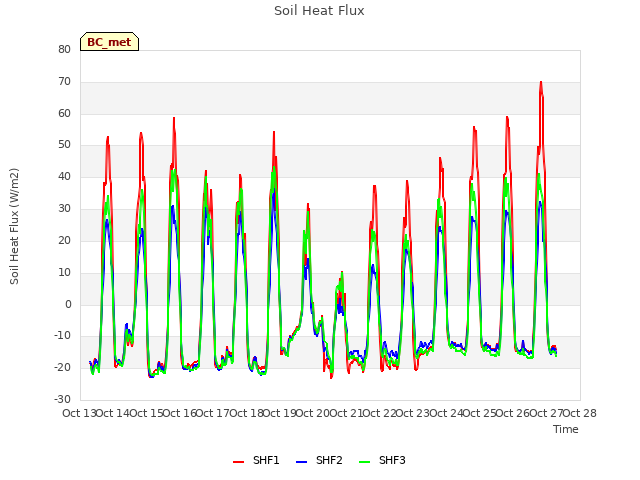Image resolution: width=640 pixels, height=480 pixels.
Task: Toggle the SHF1 legend entry
Action: pos(256,460)
